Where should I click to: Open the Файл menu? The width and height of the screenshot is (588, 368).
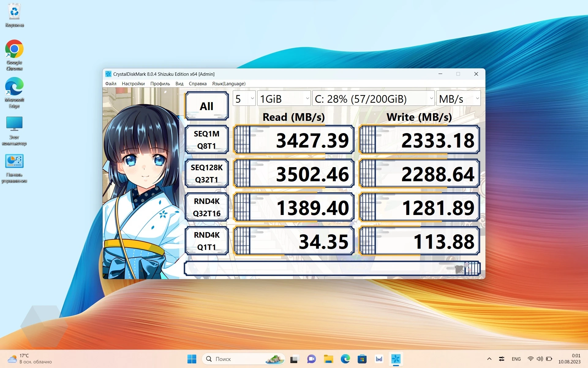(111, 84)
